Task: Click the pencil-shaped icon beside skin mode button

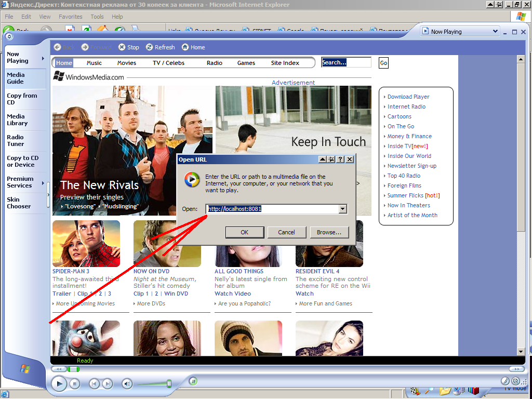Action: 506,381
